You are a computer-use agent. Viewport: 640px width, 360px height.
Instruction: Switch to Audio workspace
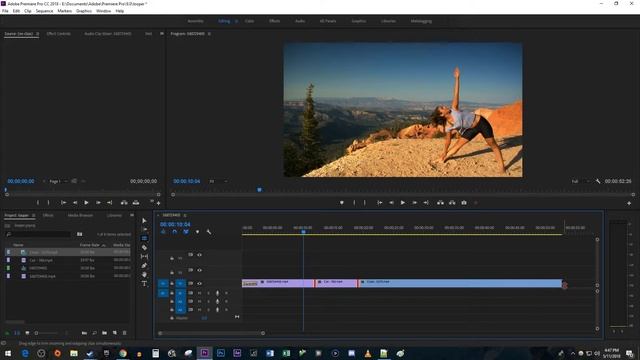pyautogui.click(x=300, y=21)
